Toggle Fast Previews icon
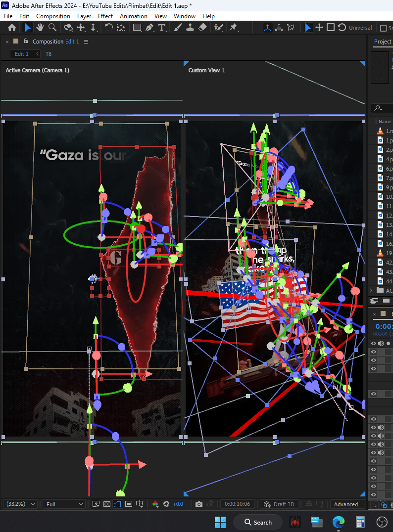 [96, 504]
